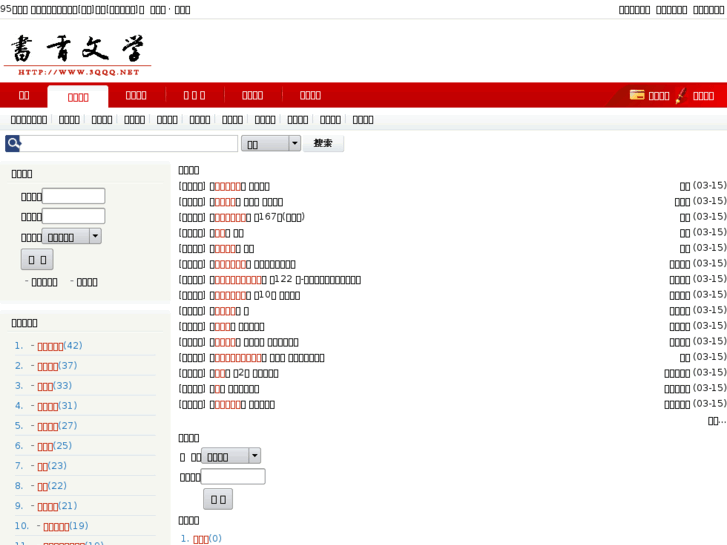727x545 pixels.
Task: Open the longest first item in sub-navigation bar
Action: [x=29, y=120]
